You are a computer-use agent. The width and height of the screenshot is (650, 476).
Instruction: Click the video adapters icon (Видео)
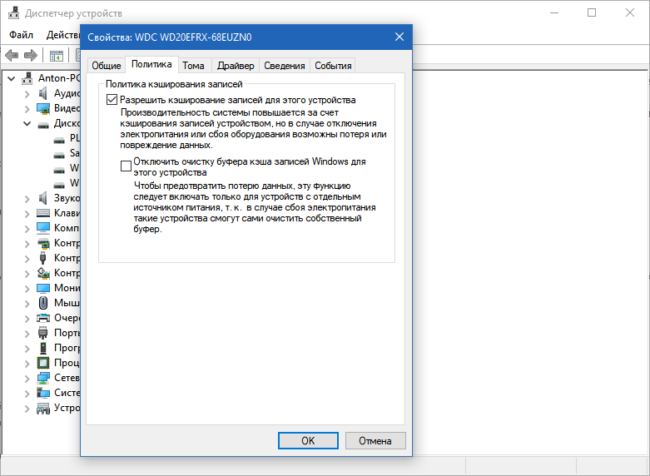(x=43, y=108)
